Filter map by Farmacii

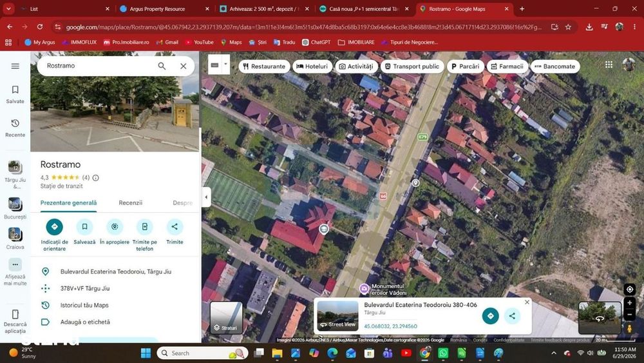coord(507,66)
